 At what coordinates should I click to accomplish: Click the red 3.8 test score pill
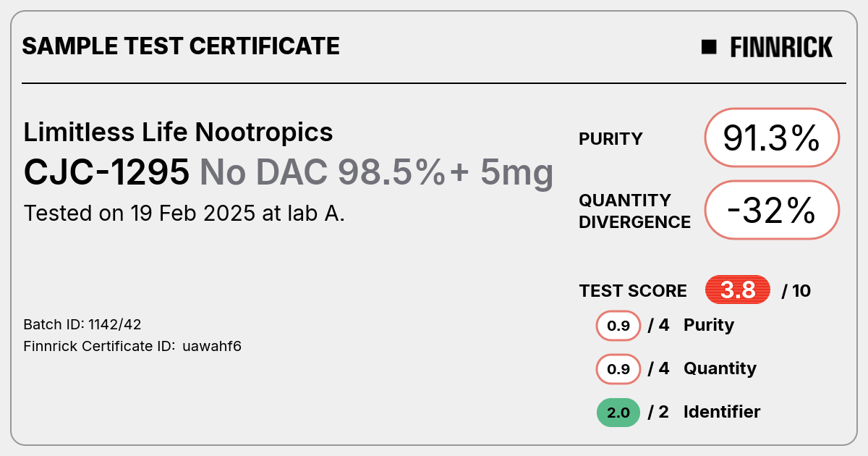(738, 290)
